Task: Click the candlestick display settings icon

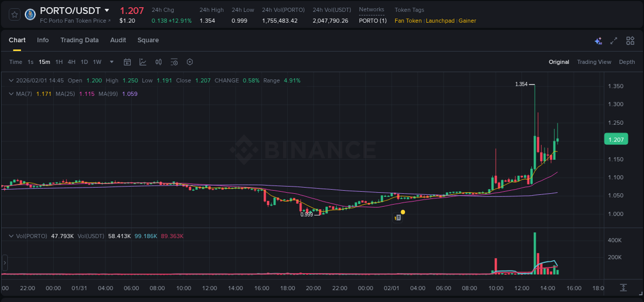Action: tap(159, 62)
